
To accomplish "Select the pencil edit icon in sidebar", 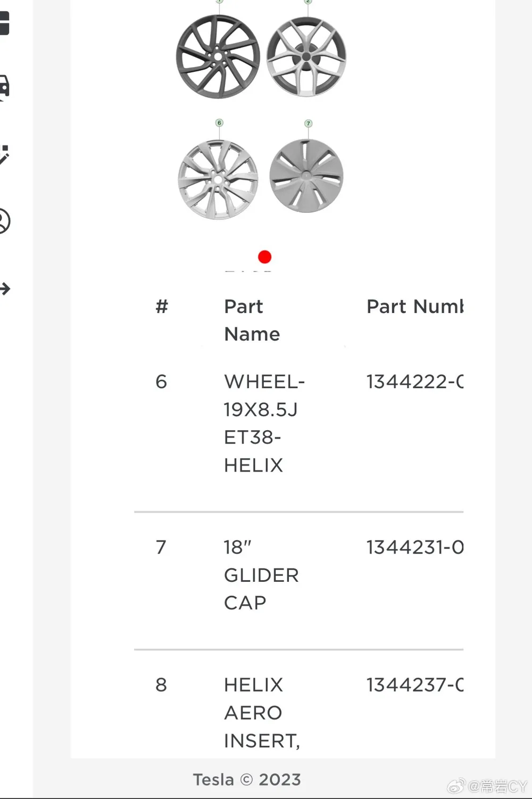I will pos(4,154).
